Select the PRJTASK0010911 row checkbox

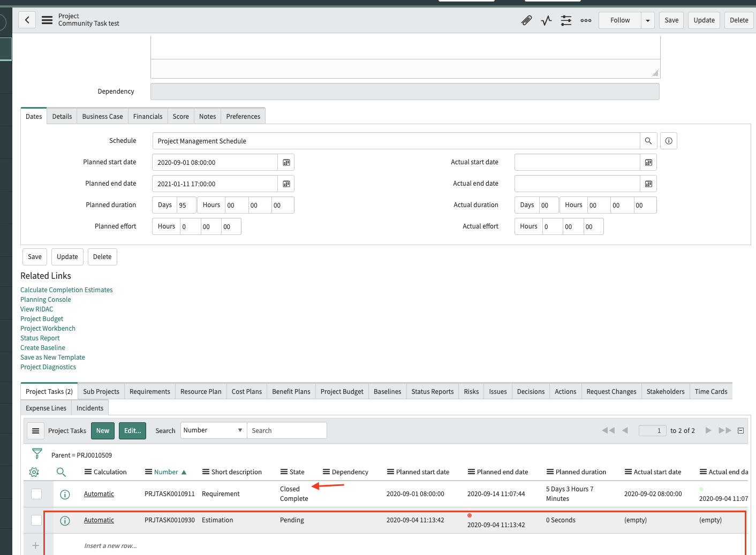tap(36, 494)
